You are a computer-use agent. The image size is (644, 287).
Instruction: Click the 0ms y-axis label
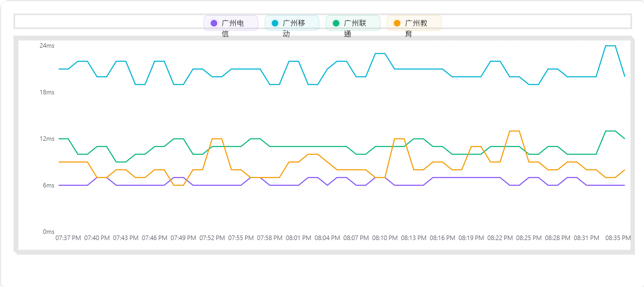pyautogui.click(x=49, y=232)
